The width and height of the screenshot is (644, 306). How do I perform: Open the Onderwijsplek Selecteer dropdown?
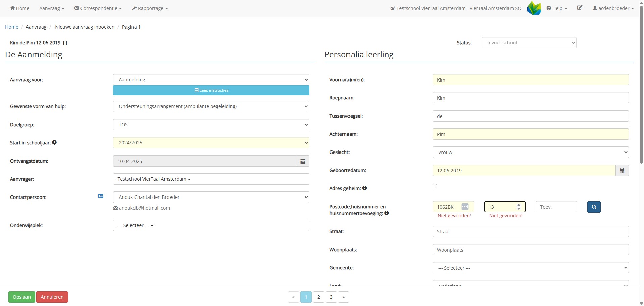[x=211, y=225]
